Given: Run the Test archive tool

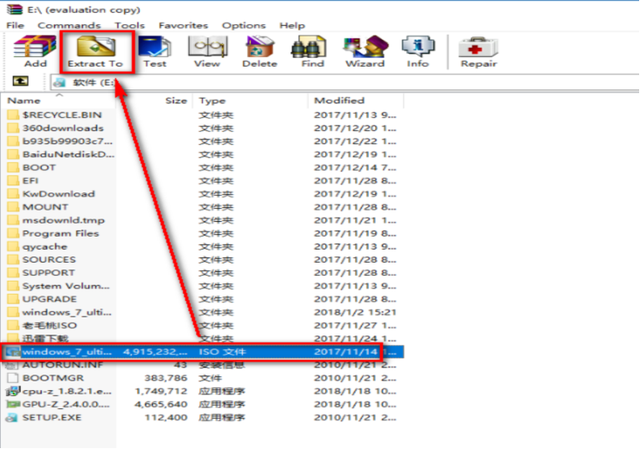Looking at the screenshot, I should (155, 51).
